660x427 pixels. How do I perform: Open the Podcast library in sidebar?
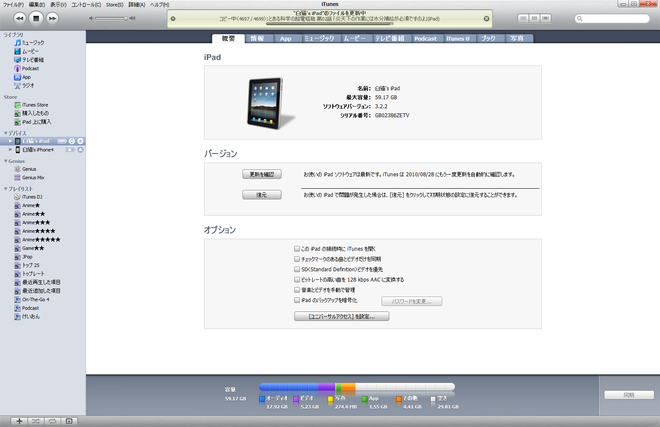30,68
